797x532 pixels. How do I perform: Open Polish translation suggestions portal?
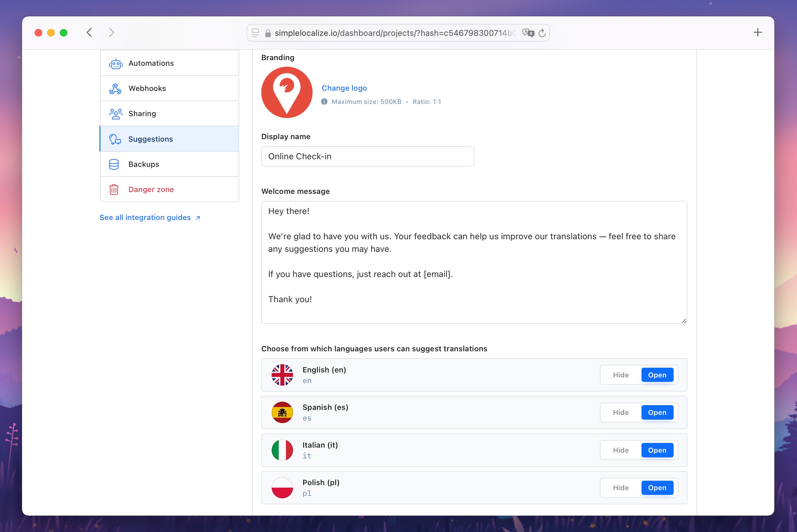point(657,488)
